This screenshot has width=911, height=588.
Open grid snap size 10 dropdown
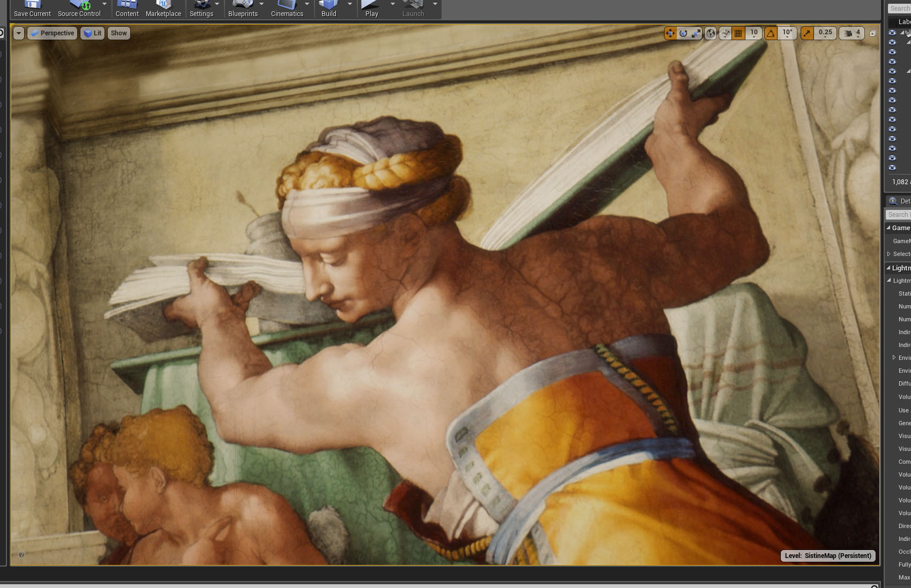(x=753, y=33)
